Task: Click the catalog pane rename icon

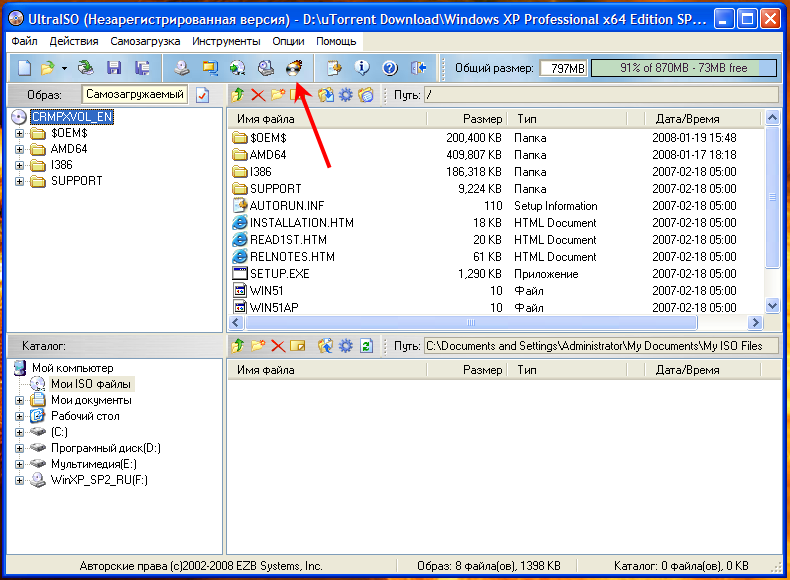Action: [x=298, y=346]
